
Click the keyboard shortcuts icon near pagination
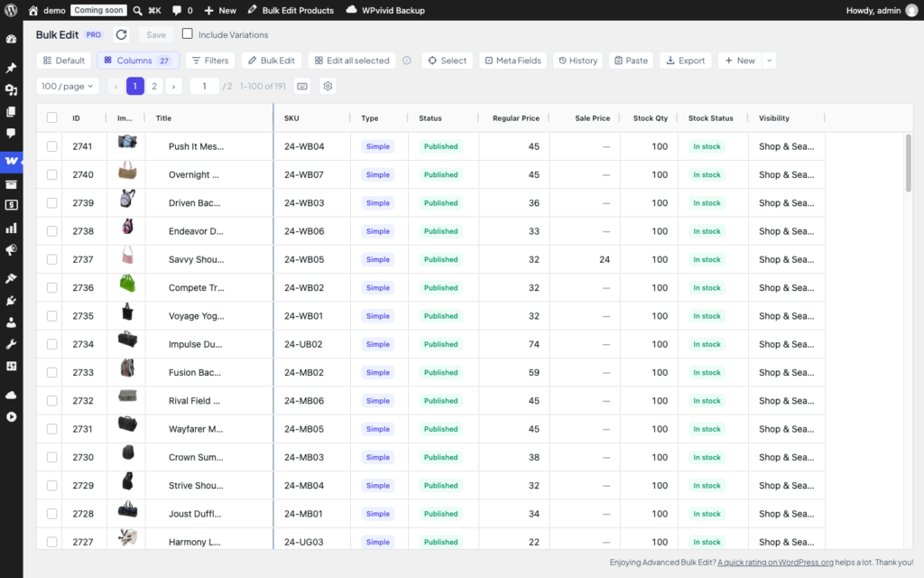(302, 86)
